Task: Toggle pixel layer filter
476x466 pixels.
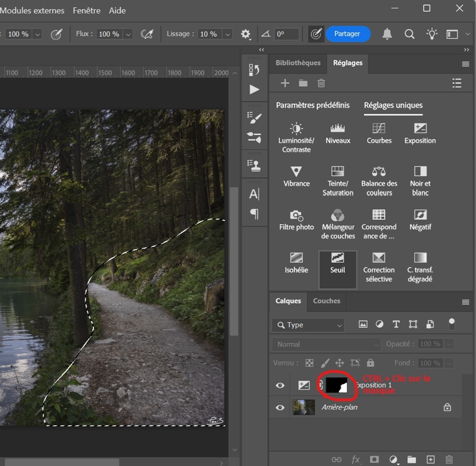Action: click(x=363, y=324)
